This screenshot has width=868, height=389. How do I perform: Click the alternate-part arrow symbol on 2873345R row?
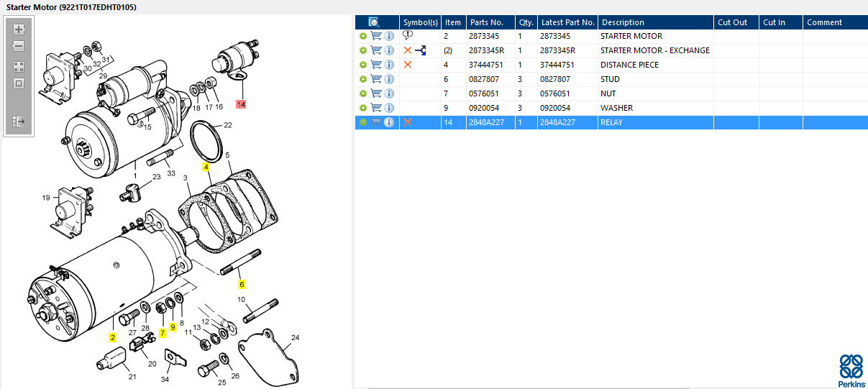(421, 50)
